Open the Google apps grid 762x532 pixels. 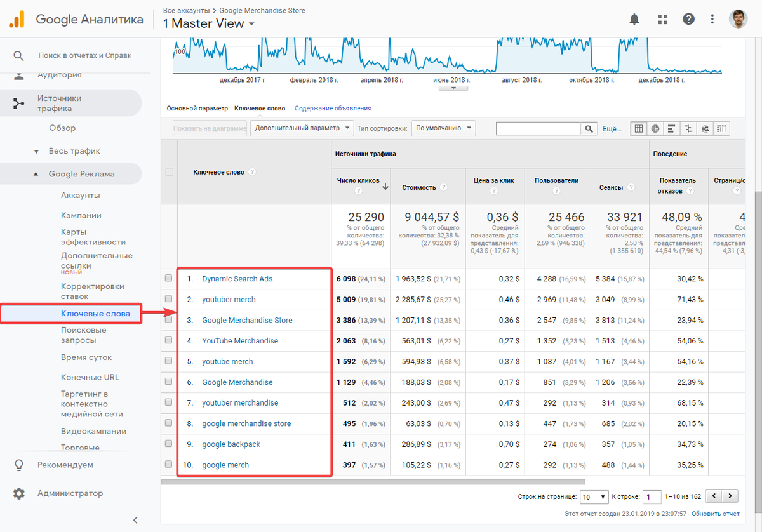click(663, 19)
